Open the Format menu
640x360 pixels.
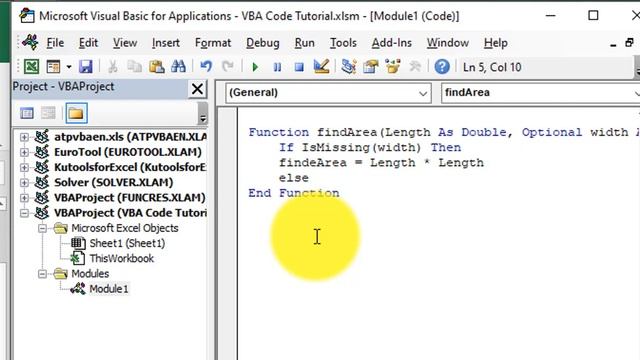pyautogui.click(x=213, y=43)
